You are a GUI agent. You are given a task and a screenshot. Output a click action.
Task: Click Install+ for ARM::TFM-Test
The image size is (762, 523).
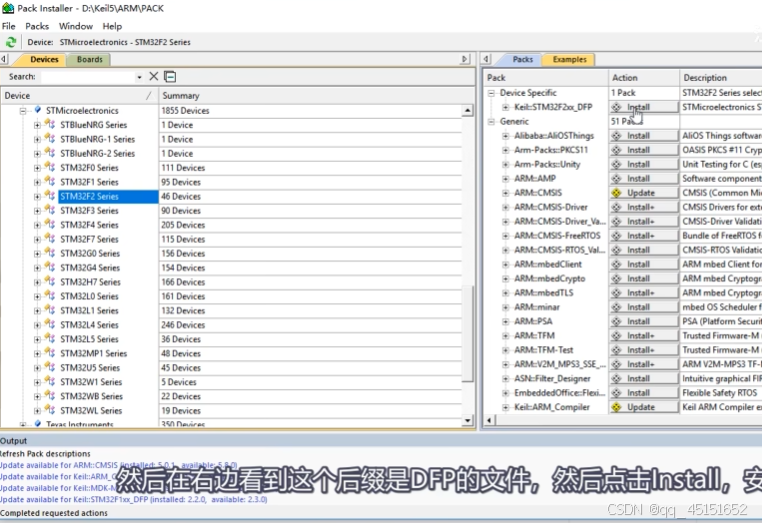[x=644, y=350]
